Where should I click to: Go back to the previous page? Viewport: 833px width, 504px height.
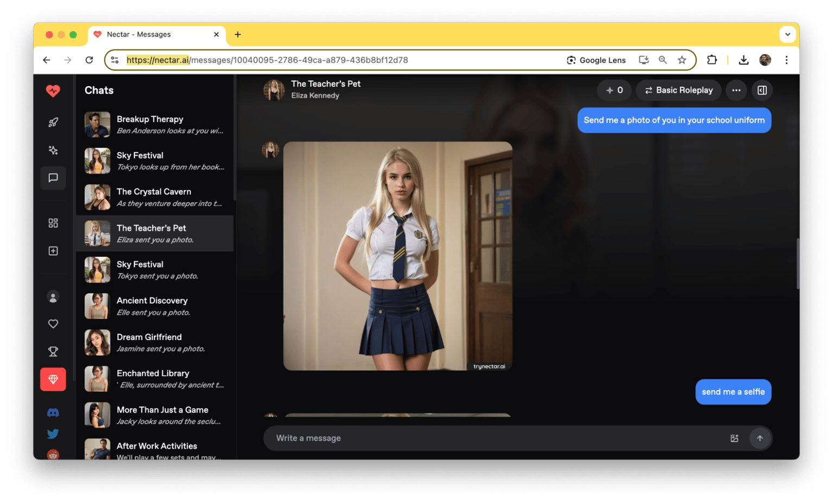(47, 60)
